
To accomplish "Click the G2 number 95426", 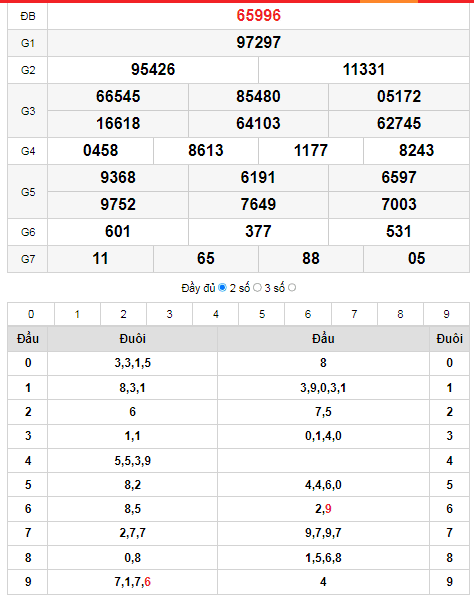I will (153, 70).
